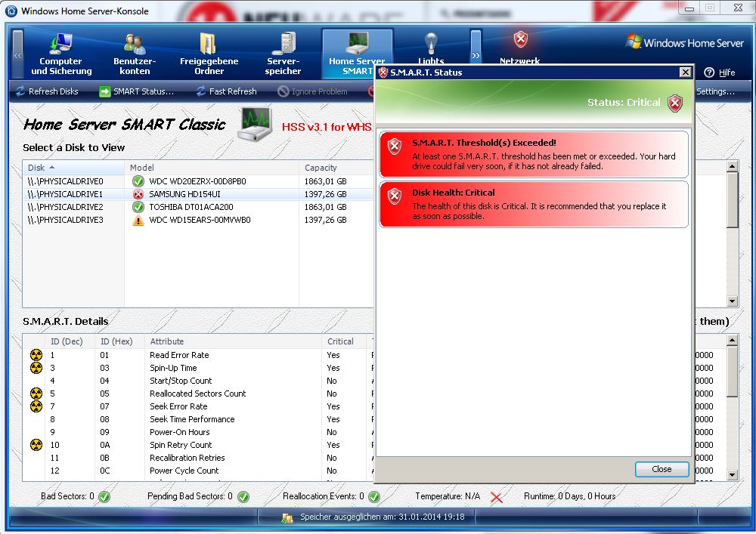Maximize the console window
Viewport: 756px width, 534px height.
710,8
